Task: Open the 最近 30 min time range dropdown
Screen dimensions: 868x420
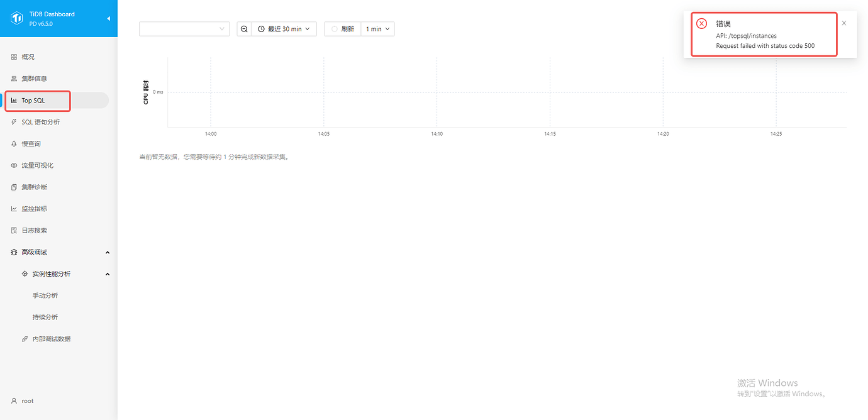Action: point(284,29)
